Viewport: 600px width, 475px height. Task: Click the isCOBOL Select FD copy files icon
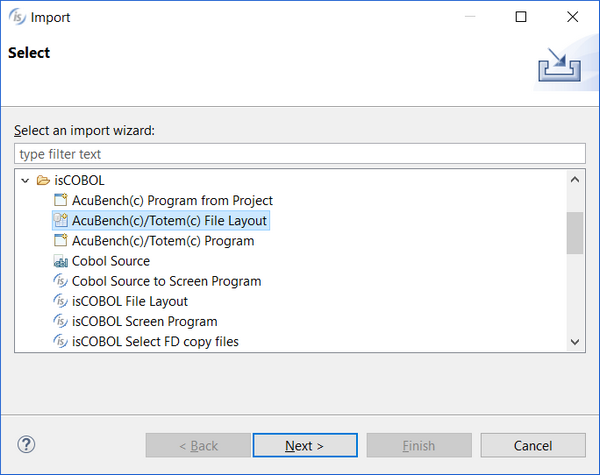pyautogui.click(x=60, y=341)
